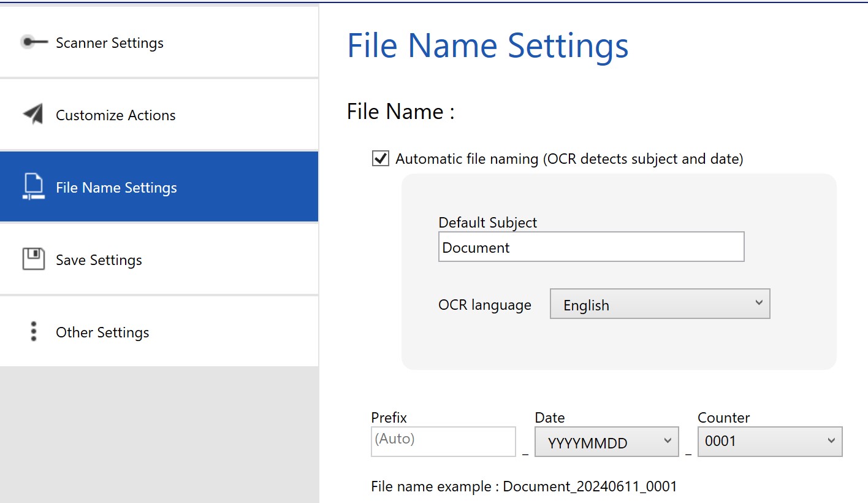The height and width of the screenshot is (503, 868).
Task: Switch to the Customize Actions tab label
Action: coord(116,115)
